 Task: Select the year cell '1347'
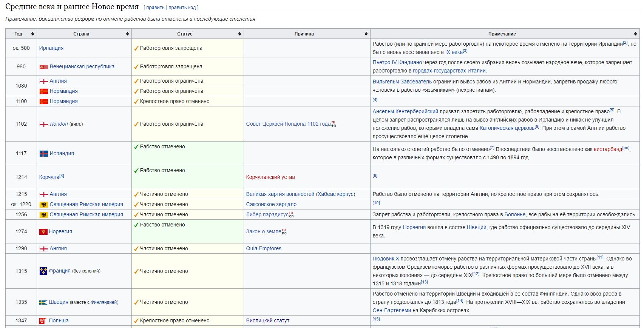coord(21,321)
